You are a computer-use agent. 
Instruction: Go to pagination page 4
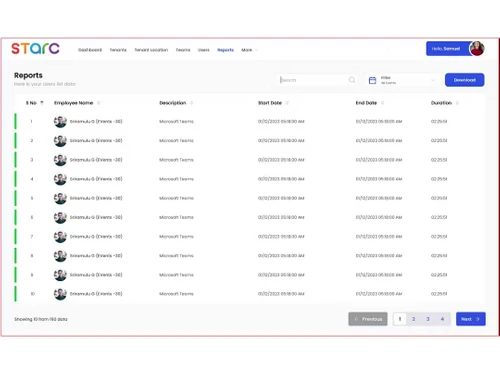click(442, 319)
